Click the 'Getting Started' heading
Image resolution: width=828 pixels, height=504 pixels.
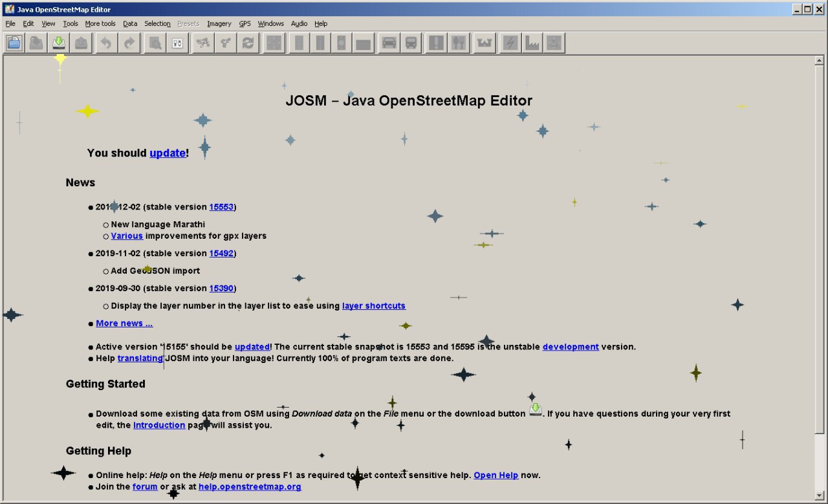coord(105,384)
